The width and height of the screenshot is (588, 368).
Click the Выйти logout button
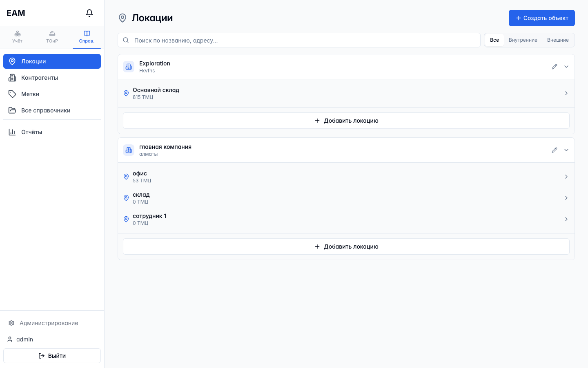(x=52, y=356)
